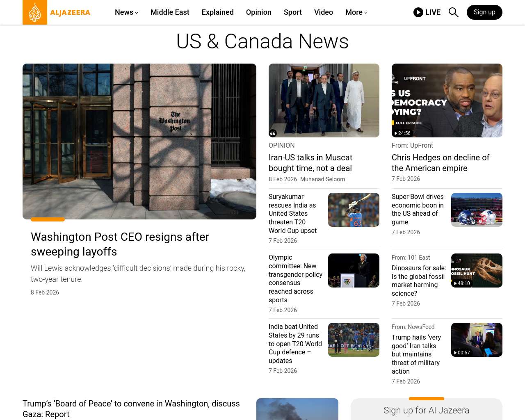Click the LIVE play icon
The height and width of the screenshot is (420, 525).
418,12
